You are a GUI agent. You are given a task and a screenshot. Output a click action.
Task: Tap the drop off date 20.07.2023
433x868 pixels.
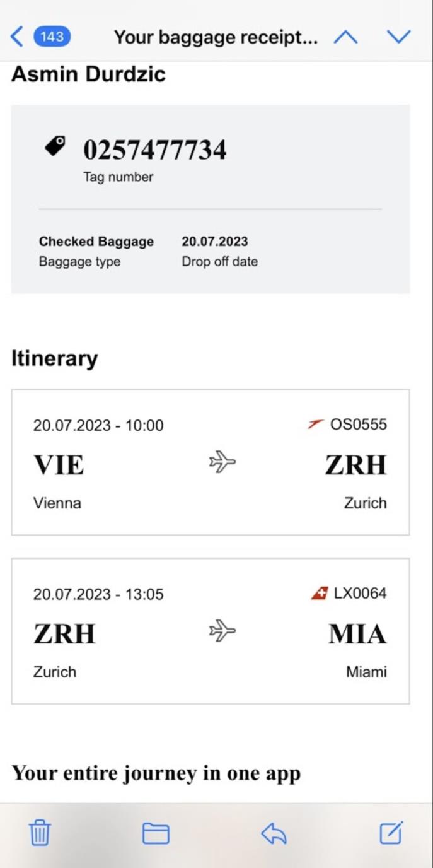[214, 241]
